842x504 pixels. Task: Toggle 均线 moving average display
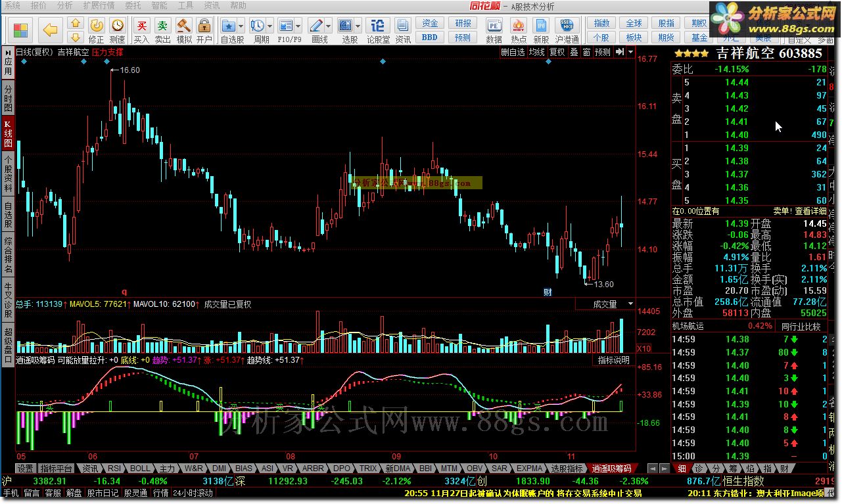click(x=536, y=52)
